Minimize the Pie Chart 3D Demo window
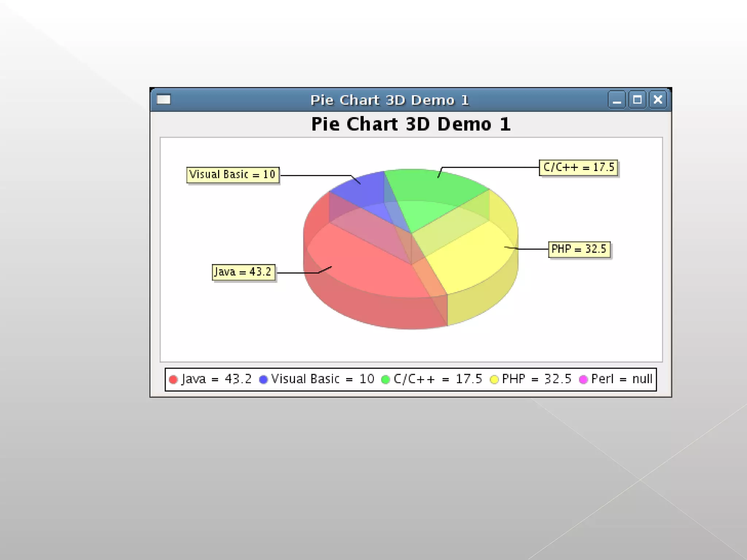This screenshot has width=747, height=560. [617, 100]
